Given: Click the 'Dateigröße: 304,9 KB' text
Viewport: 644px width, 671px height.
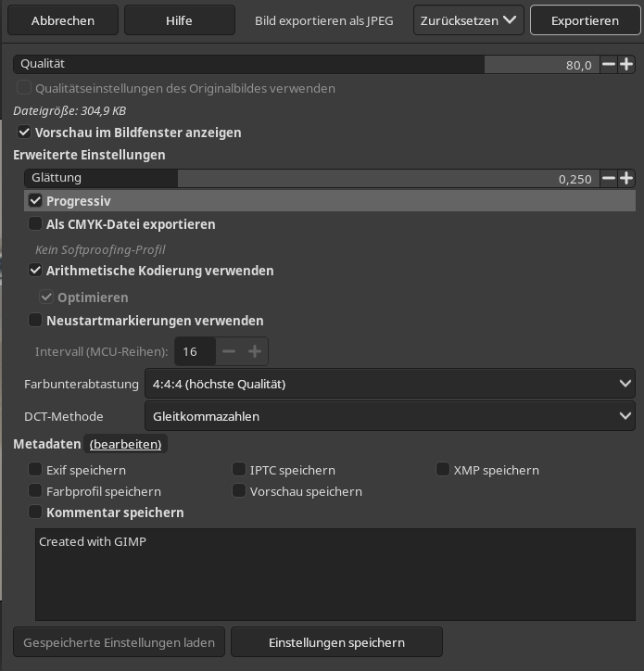Looking at the screenshot, I should click(x=69, y=111).
